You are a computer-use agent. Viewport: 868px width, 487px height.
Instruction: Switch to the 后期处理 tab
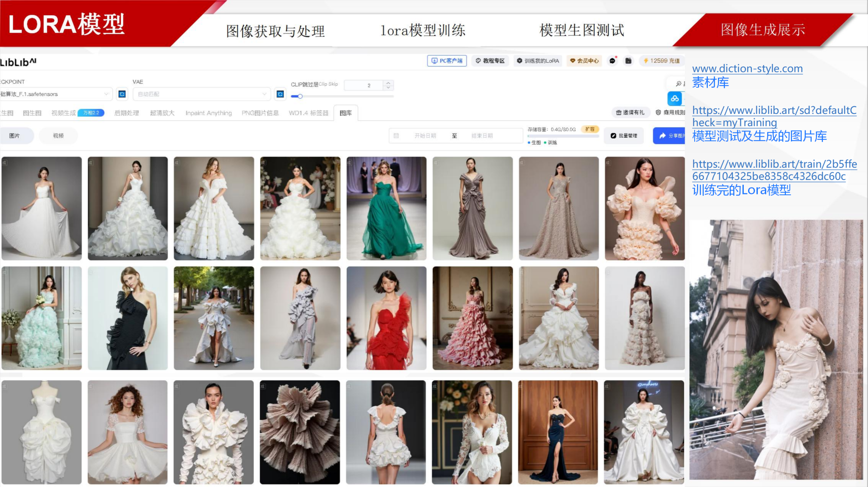pos(126,113)
